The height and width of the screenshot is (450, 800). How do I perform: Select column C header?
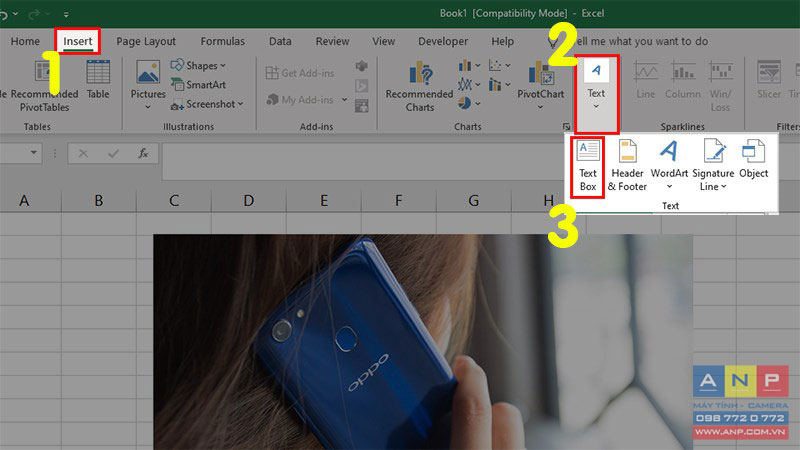pyautogui.click(x=173, y=201)
